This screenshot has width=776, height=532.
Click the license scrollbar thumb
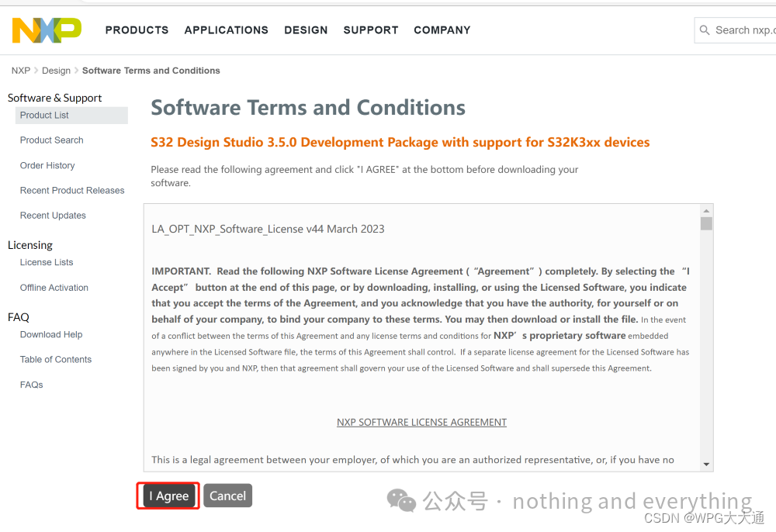tap(706, 224)
